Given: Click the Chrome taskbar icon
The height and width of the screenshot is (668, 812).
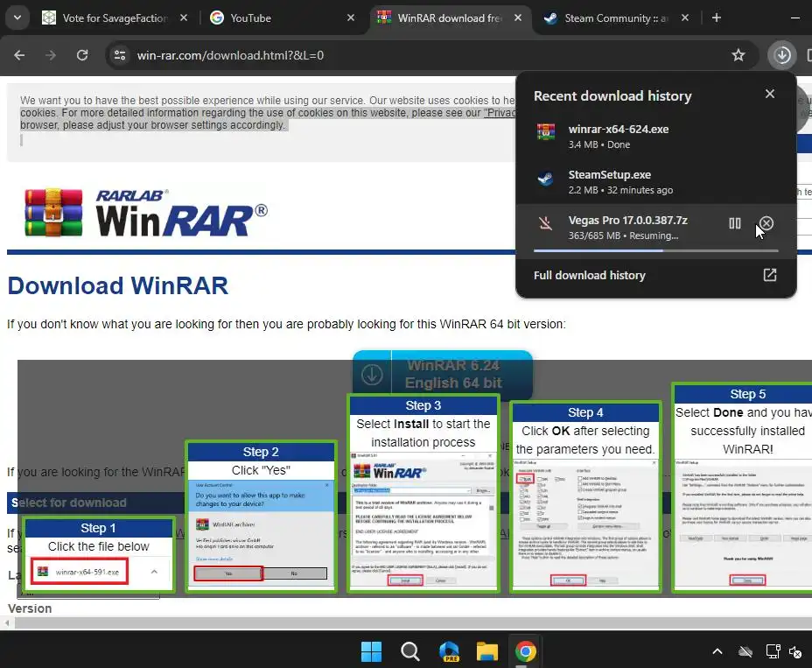Looking at the screenshot, I should [526, 651].
